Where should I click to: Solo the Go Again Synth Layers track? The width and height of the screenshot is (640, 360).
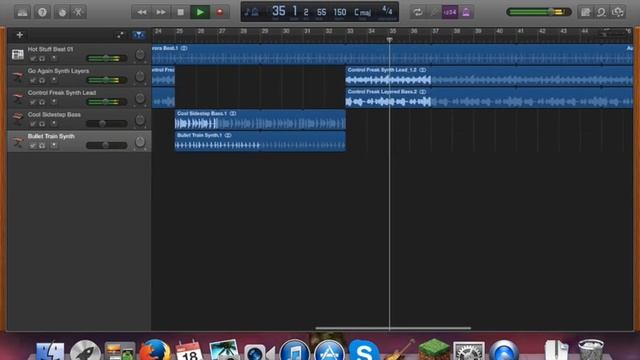[42, 80]
